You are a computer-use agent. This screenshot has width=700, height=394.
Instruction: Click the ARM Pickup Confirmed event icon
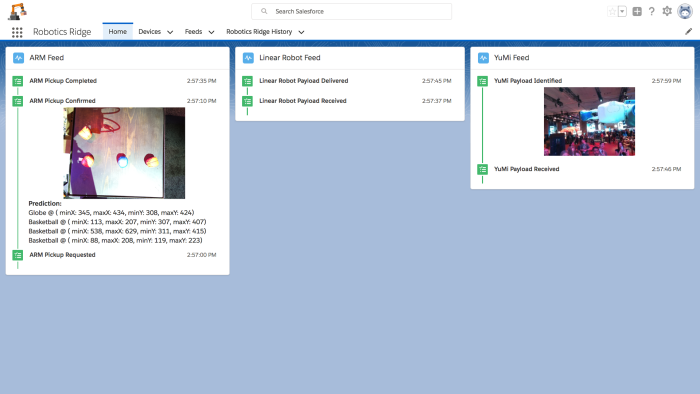point(17,101)
